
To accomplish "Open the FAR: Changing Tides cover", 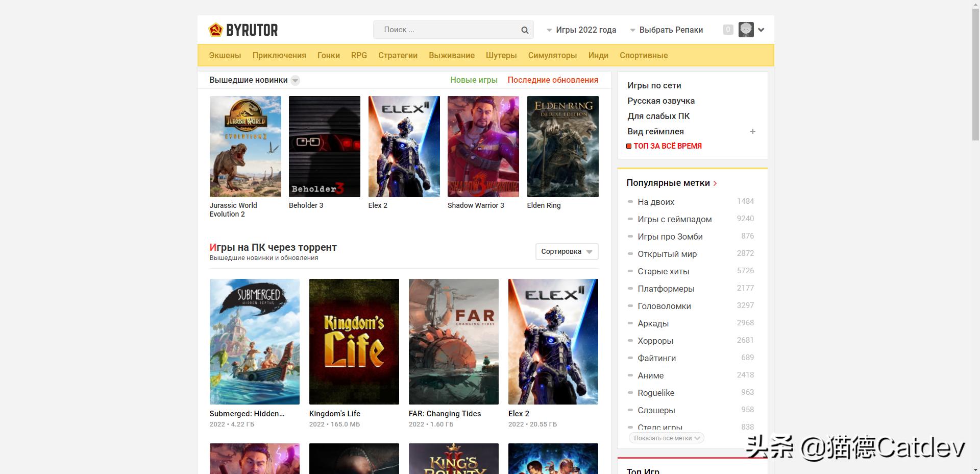I will tap(454, 342).
